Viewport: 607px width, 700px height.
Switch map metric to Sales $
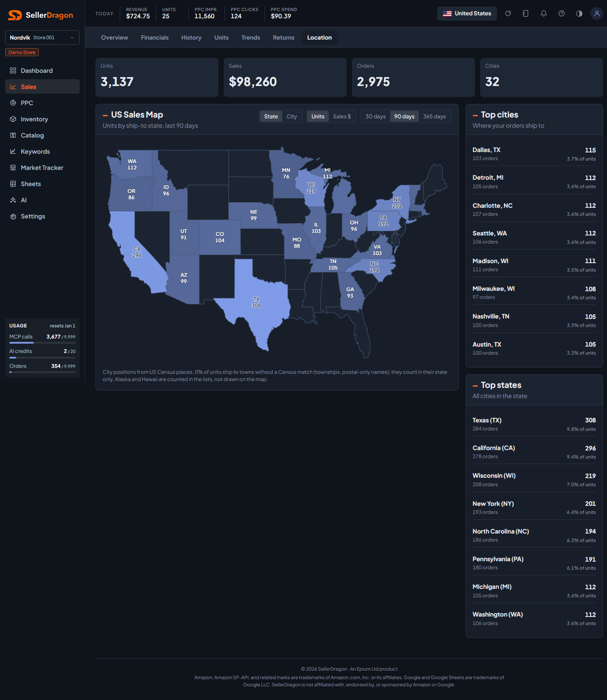(x=342, y=116)
